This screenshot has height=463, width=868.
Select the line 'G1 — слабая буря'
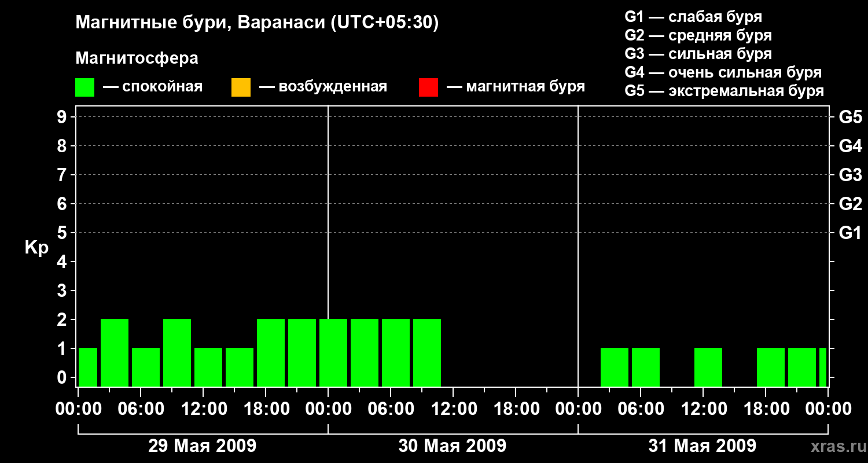click(x=693, y=17)
